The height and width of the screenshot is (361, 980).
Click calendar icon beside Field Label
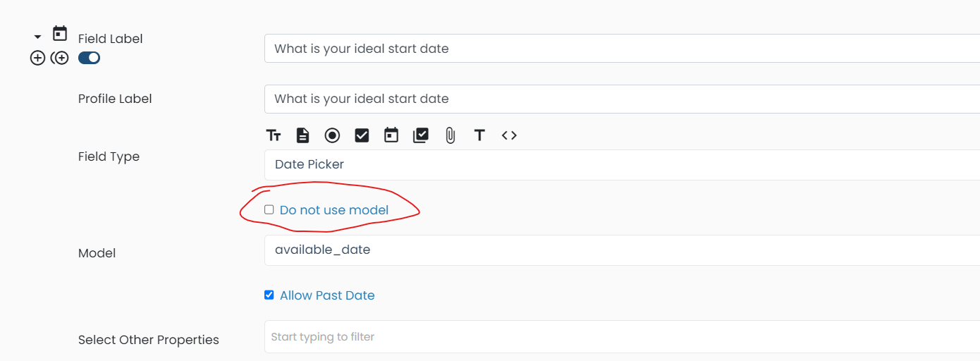pyautogui.click(x=60, y=33)
